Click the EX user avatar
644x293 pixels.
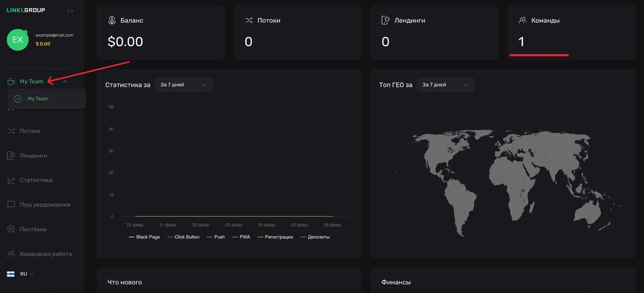pyautogui.click(x=18, y=40)
